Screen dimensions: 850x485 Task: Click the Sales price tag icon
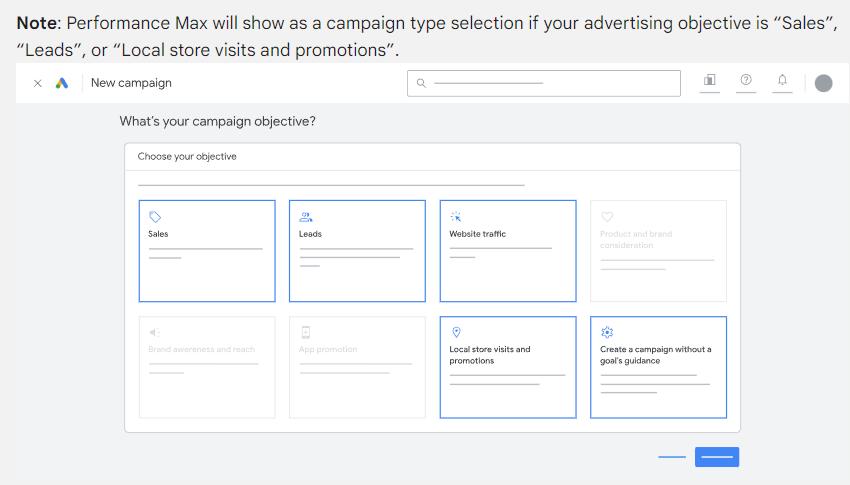click(x=155, y=217)
